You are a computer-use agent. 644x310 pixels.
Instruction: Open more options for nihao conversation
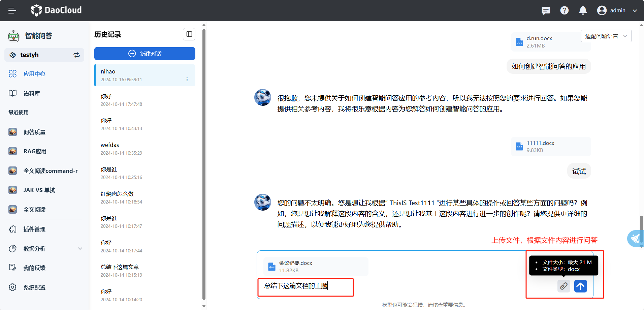tap(187, 80)
